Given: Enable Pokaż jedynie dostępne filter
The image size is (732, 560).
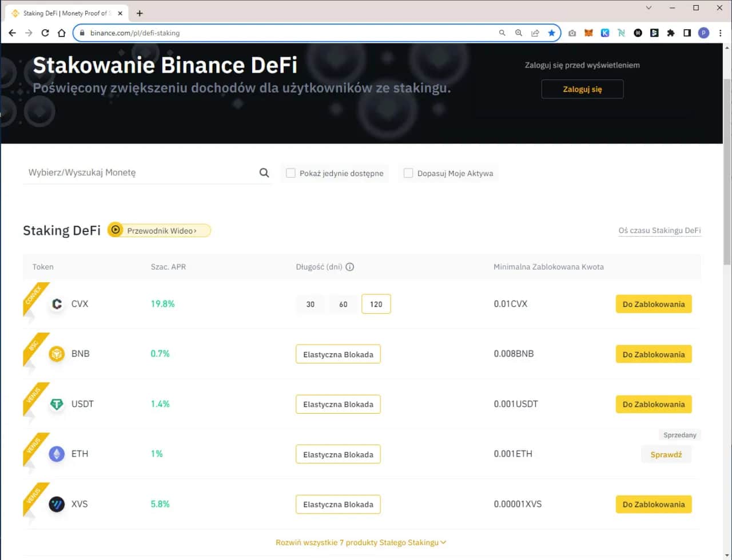Looking at the screenshot, I should coord(291,173).
